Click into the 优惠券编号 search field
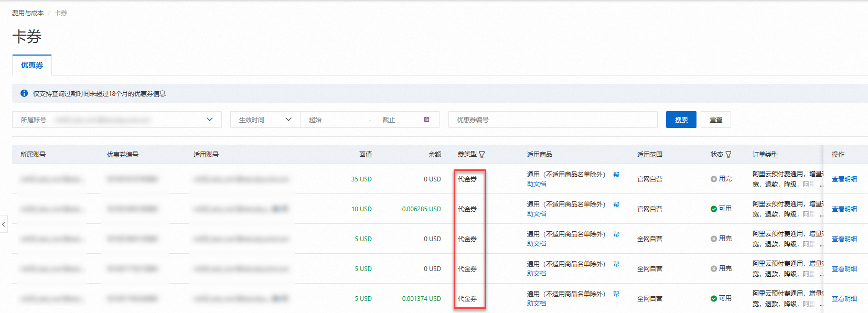This screenshot has height=313, width=868. pos(553,120)
